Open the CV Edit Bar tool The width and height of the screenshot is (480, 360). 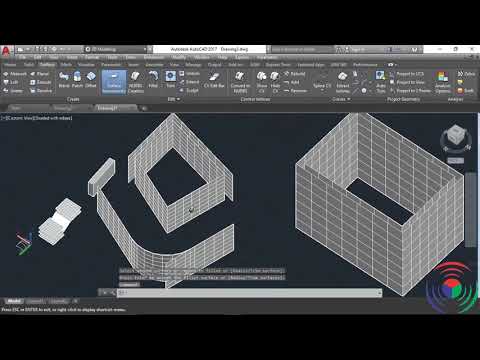pos(214,80)
